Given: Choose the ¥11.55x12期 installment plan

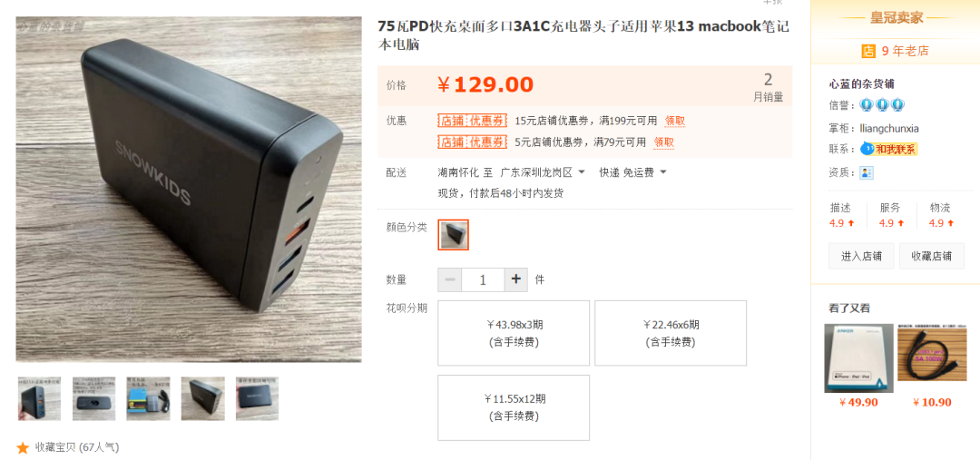Looking at the screenshot, I should point(514,407).
